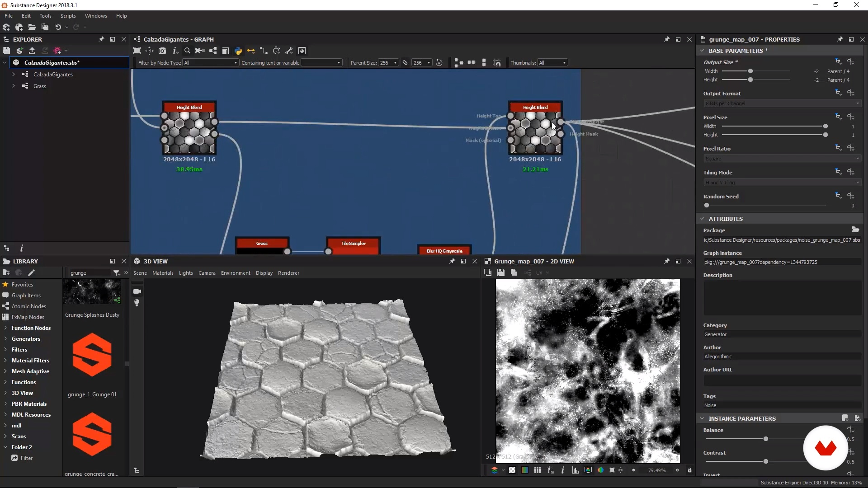Select Material Filters library category
This screenshot has height=488, width=868.
tap(30, 361)
